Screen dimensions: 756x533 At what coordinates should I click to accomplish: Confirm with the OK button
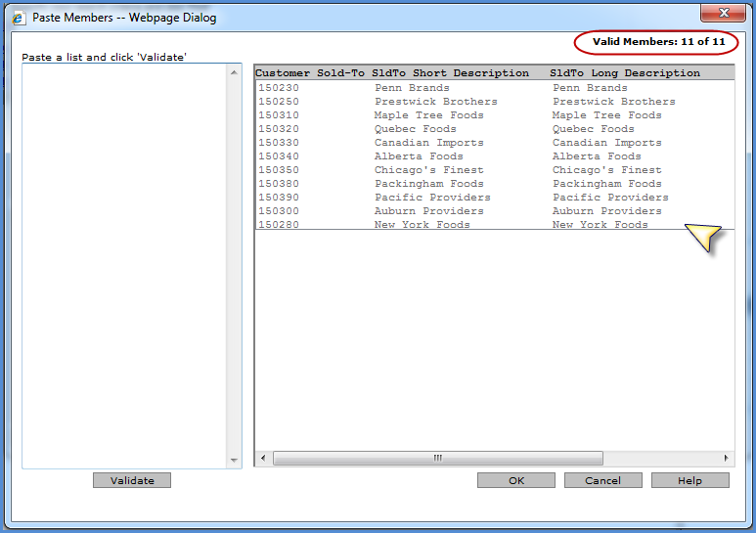click(x=515, y=480)
